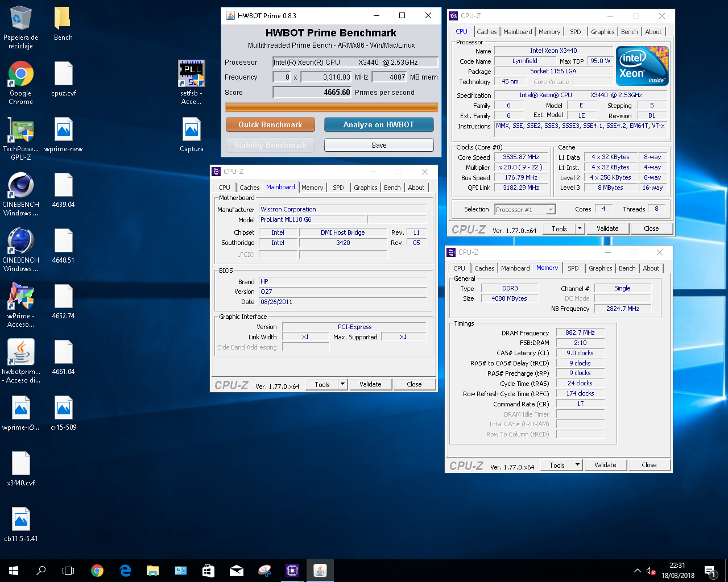Select the Level 3 cache 8 MBytes value
Screen dimensions: 728x582
pyautogui.click(x=610, y=188)
